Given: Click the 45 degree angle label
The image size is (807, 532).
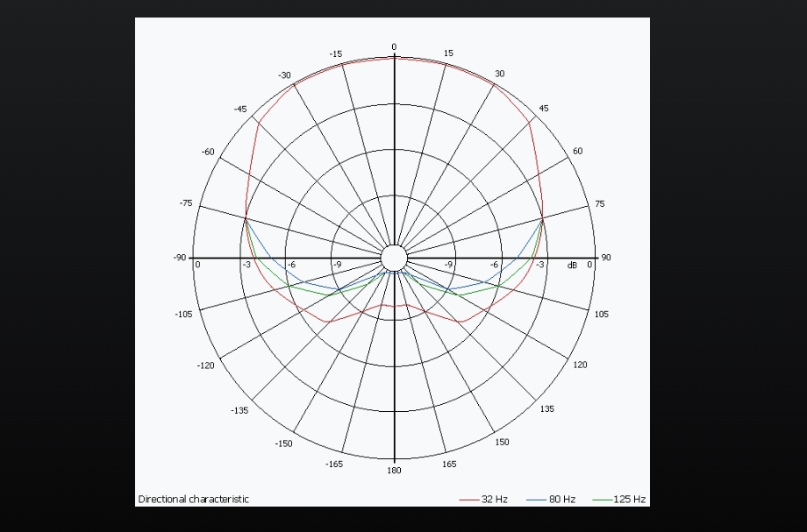Looking at the screenshot, I should click(x=544, y=109).
